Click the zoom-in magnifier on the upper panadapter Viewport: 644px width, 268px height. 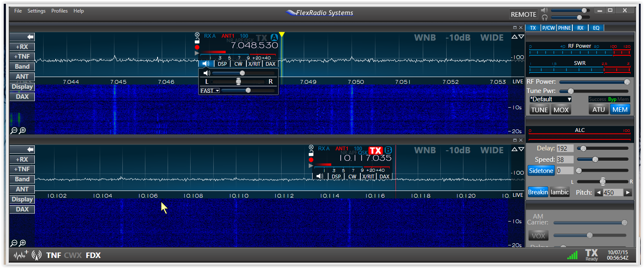click(x=22, y=131)
